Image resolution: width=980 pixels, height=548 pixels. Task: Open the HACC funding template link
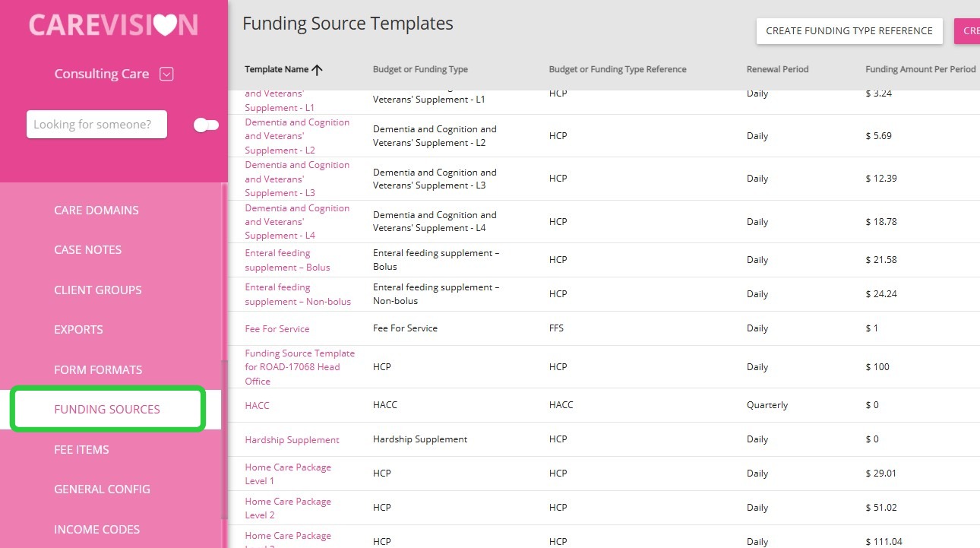click(x=257, y=406)
